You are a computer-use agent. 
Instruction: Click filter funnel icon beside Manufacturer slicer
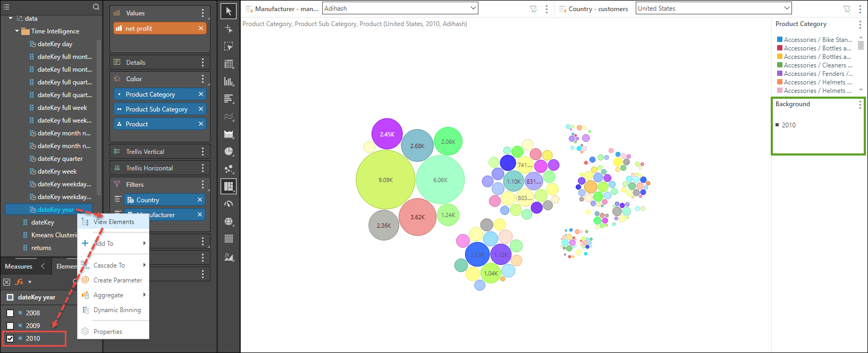coord(533,9)
